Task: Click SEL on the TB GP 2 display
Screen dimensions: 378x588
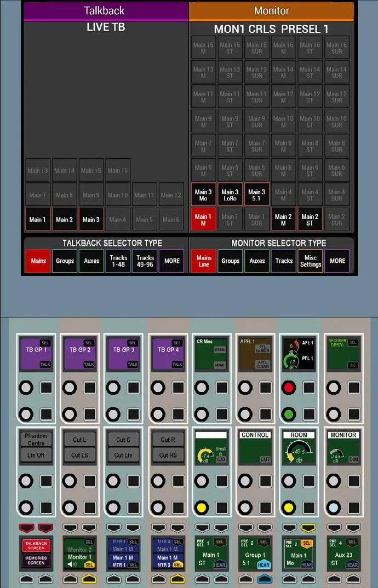Action: click(x=89, y=343)
